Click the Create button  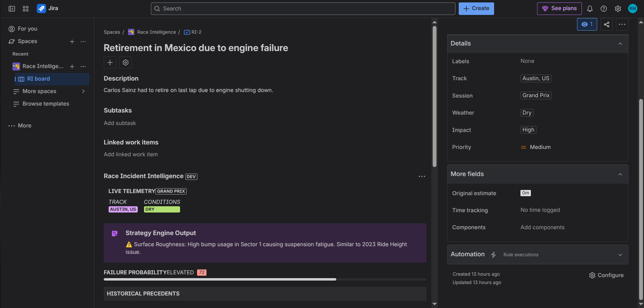tap(476, 9)
